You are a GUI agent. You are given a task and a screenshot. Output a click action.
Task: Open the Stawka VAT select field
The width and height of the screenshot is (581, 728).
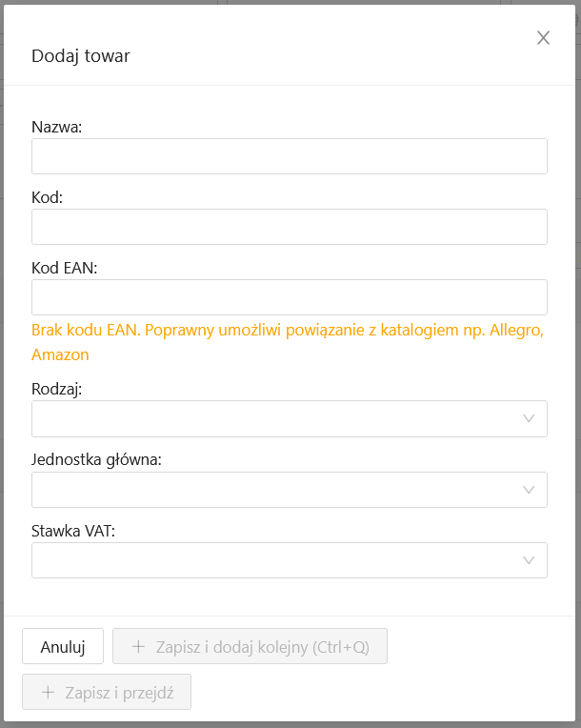point(276,560)
